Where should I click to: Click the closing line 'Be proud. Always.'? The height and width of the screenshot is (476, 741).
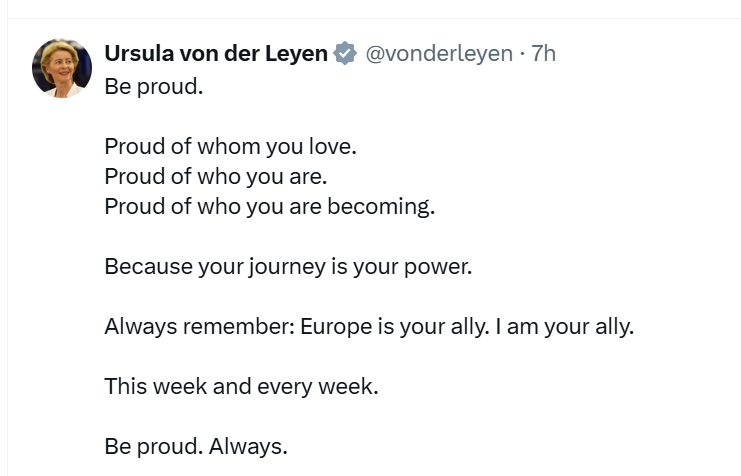[x=196, y=446]
